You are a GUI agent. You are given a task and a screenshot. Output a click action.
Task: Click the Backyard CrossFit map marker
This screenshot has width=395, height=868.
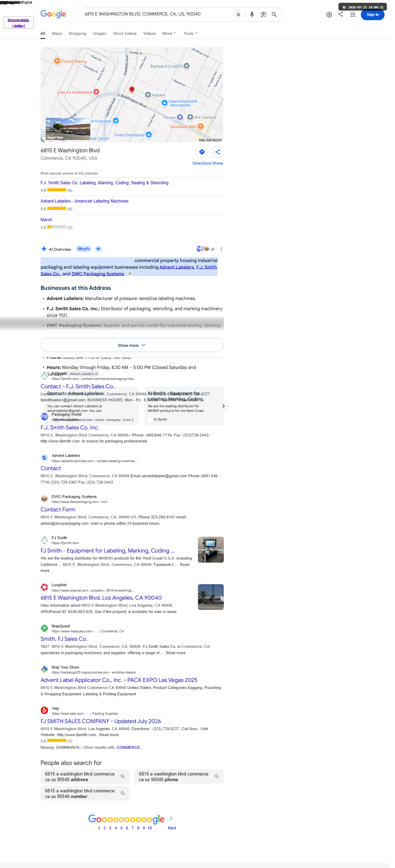click(x=187, y=66)
